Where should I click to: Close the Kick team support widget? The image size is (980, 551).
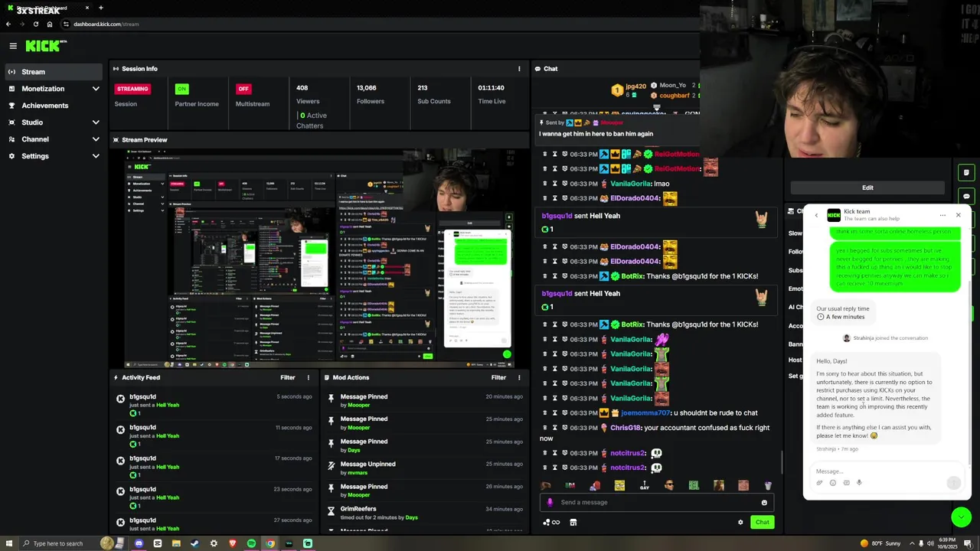[x=958, y=215]
